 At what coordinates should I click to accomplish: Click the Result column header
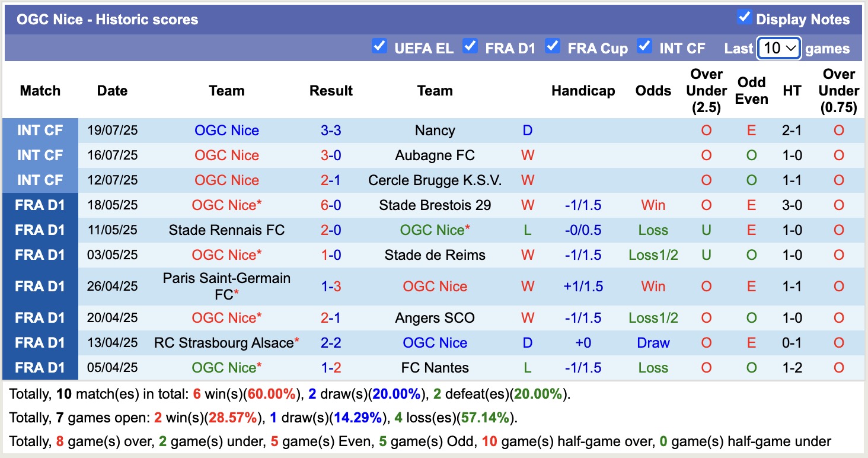coord(330,90)
